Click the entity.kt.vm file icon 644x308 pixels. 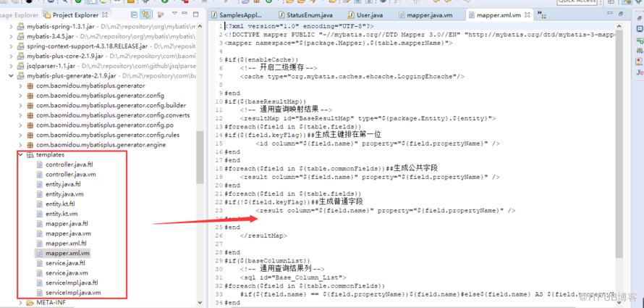click(x=39, y=214)
